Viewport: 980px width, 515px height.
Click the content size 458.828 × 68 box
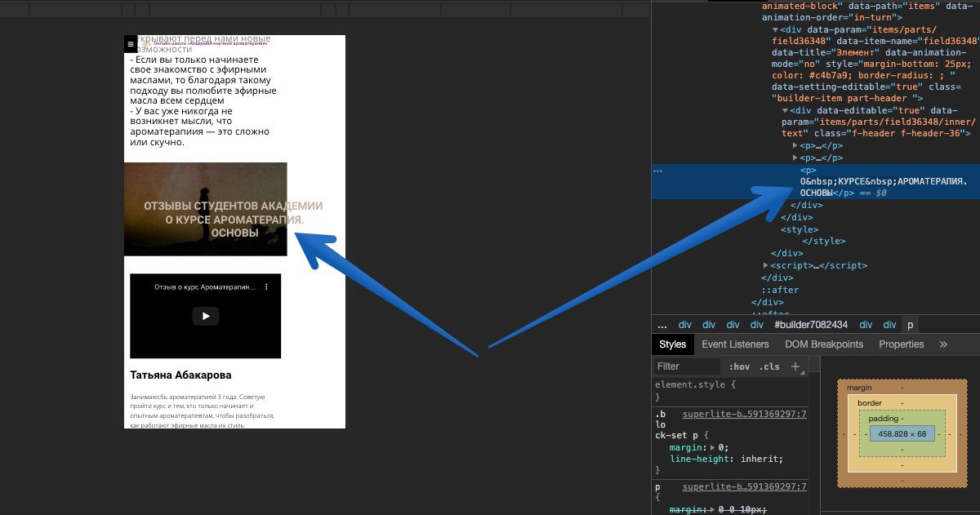point(902,434)
